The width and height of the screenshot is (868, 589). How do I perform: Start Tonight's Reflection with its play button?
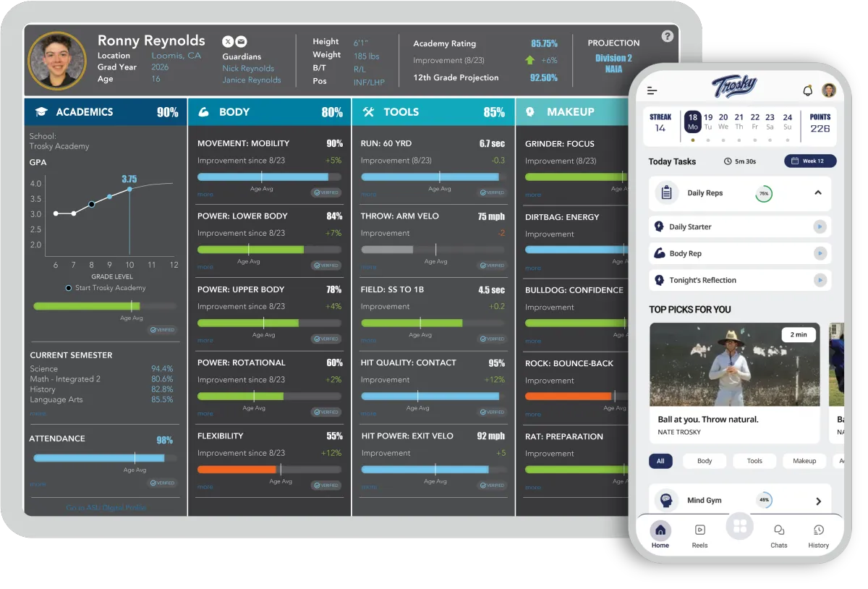pyautogui.click(x=820, y=280)
